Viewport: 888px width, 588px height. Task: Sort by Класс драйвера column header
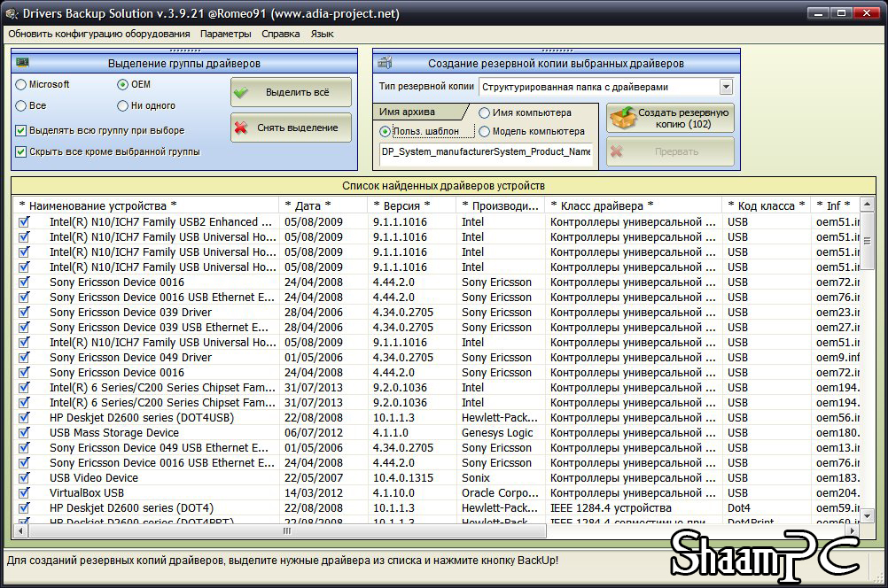click(633, 206)
